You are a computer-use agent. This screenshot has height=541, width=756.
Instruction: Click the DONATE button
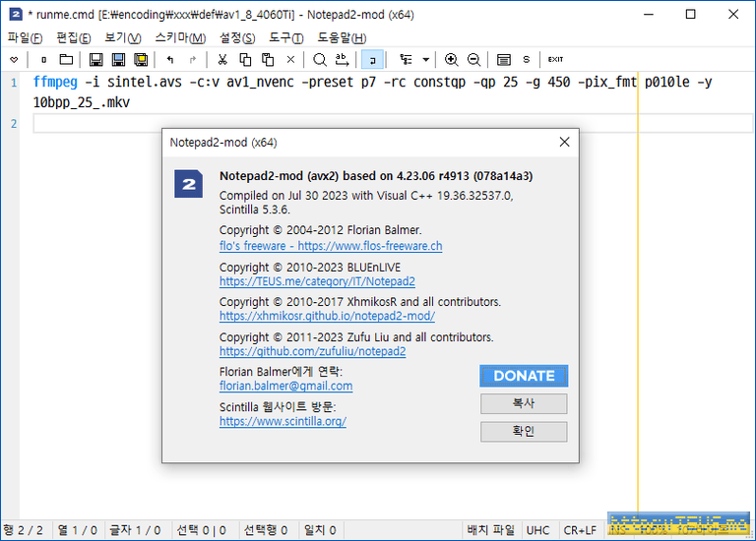524,376
